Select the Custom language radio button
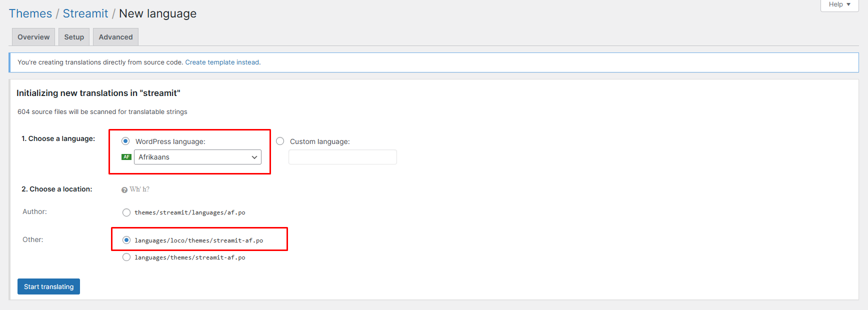 [280, 141]
